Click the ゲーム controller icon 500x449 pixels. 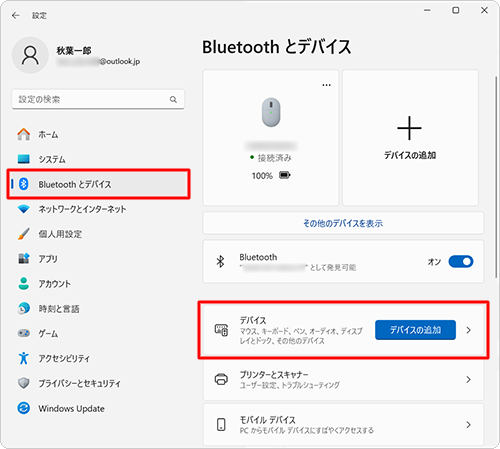(24, 333)
